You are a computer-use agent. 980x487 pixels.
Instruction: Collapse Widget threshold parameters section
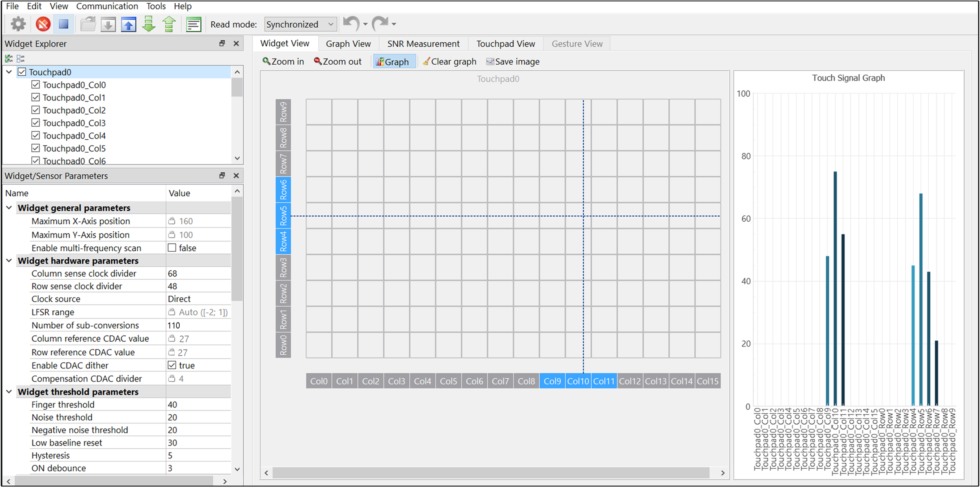[9, 392]
